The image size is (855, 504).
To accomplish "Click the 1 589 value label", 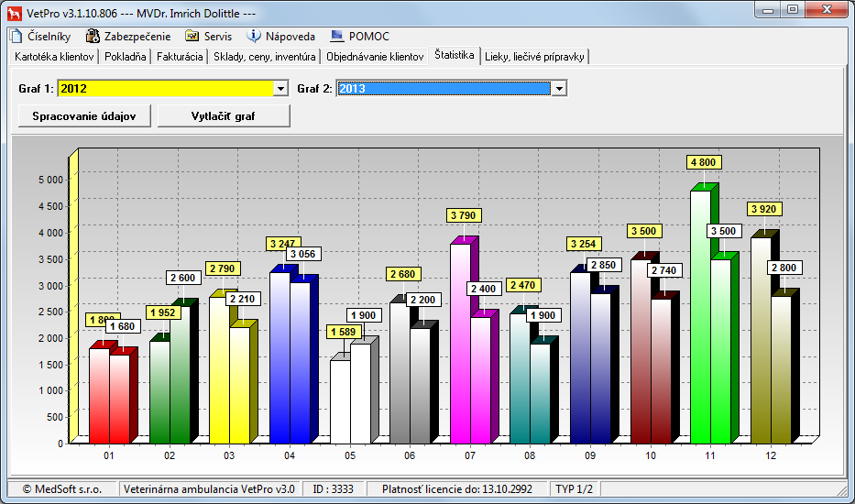I will pyautogui.click(x=344, y=332).
